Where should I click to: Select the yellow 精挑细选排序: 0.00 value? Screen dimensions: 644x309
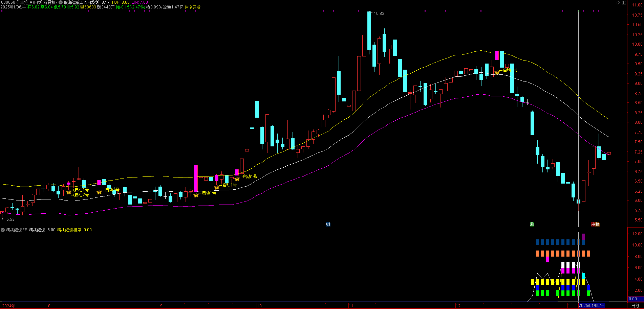[x=74, y=230]
